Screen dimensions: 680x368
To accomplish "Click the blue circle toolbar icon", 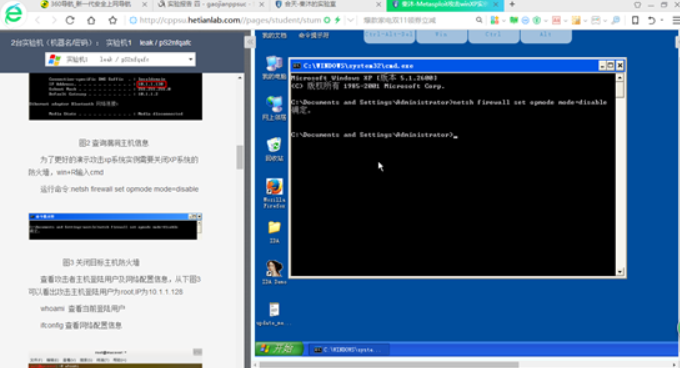I will tap(525, 20).
